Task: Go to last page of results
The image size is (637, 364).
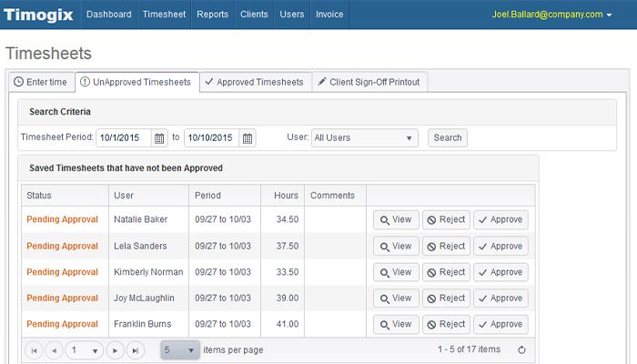Action: click(136, 350)
